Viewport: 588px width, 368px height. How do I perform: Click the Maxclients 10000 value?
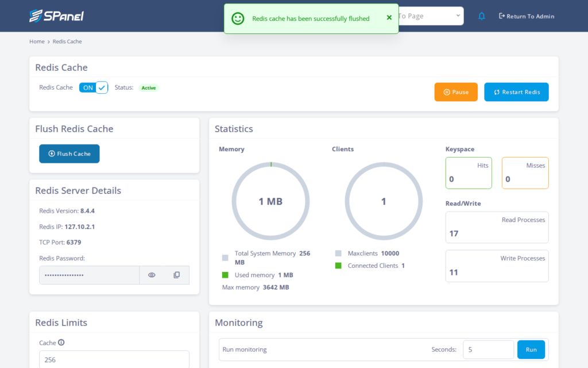[x=390, y=253]
